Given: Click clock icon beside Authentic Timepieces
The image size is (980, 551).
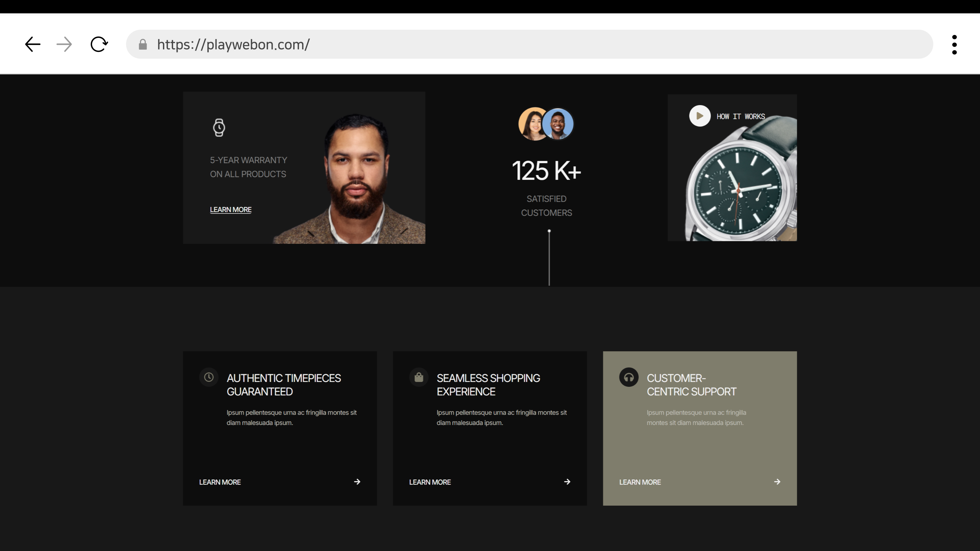Looking at the screenshot, I should click(x=209, y=377).
